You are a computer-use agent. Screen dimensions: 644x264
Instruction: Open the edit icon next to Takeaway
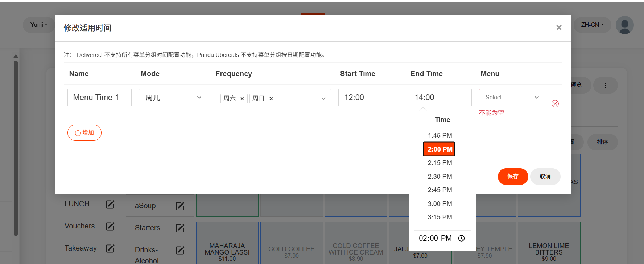point(110,248)
